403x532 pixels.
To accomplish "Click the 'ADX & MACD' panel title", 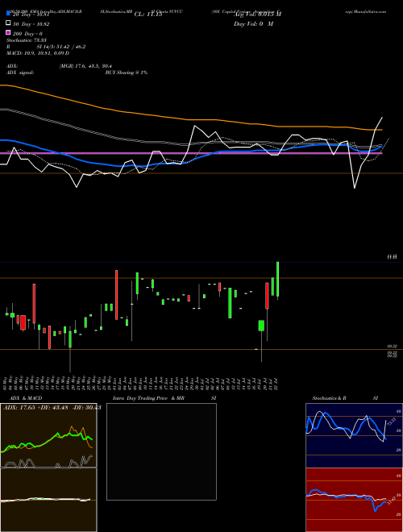I will (x=26, y=398).
